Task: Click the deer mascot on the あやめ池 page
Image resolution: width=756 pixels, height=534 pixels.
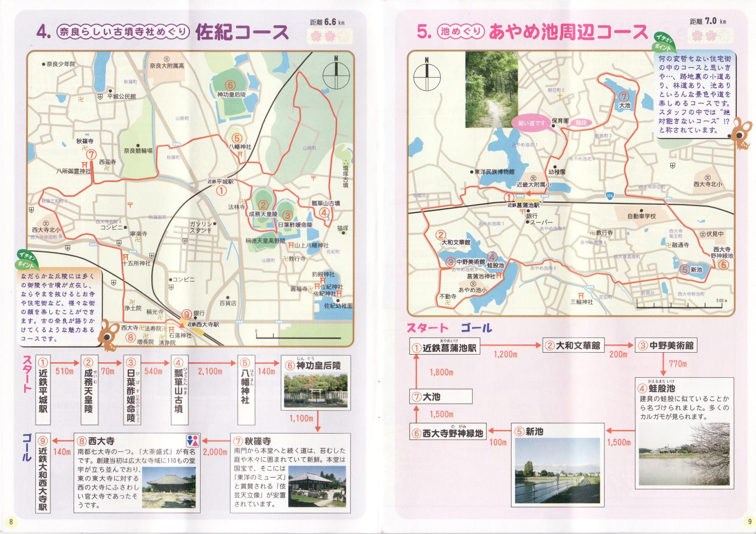Action: 741,133
